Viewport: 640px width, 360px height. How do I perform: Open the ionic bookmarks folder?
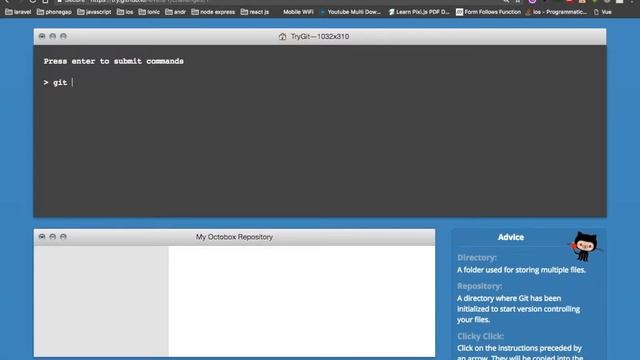pyautogui.click(x=149, y=12)
